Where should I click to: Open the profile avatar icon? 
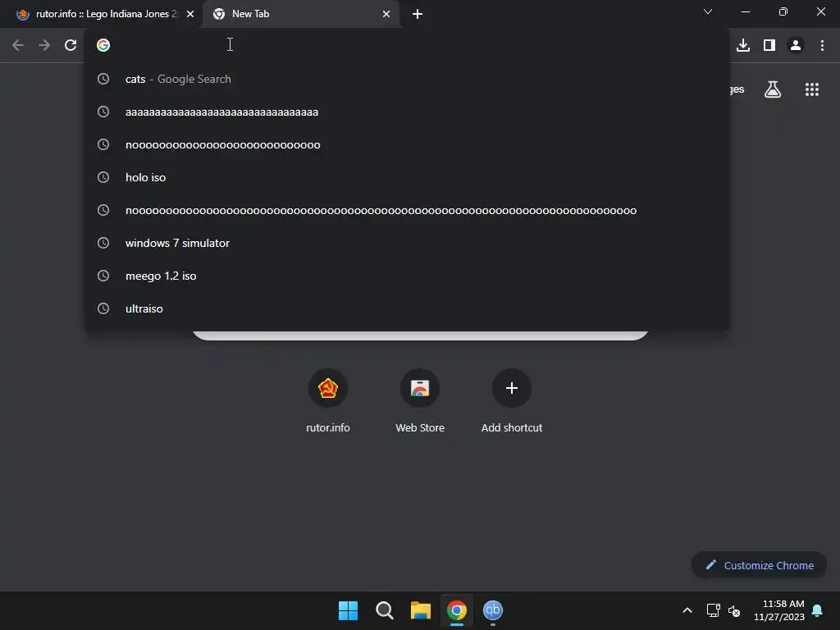[x=796, y=45]
